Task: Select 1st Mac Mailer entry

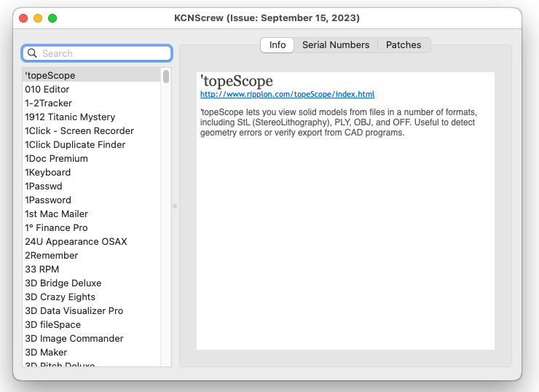Action: point(92,214)
